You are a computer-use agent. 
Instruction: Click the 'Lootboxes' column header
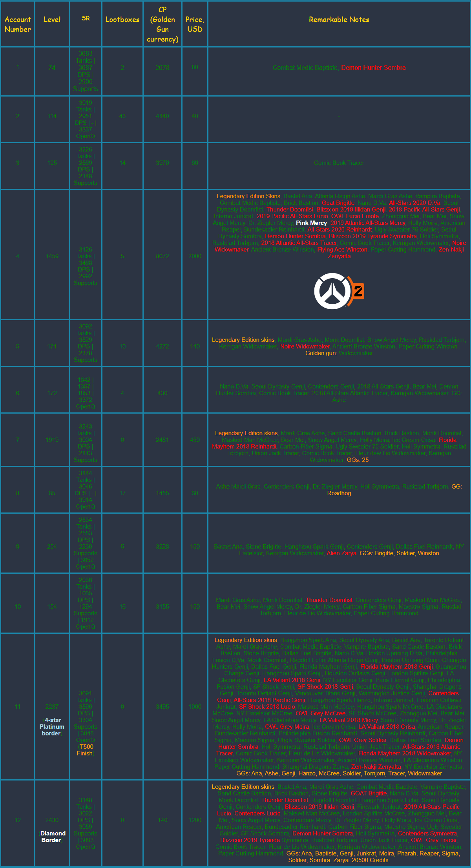(122, 20)
